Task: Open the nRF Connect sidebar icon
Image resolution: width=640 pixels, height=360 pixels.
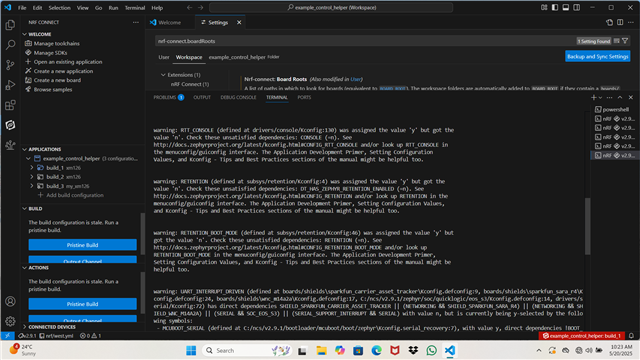Action: pyautogui.click(x=10, y=125)
